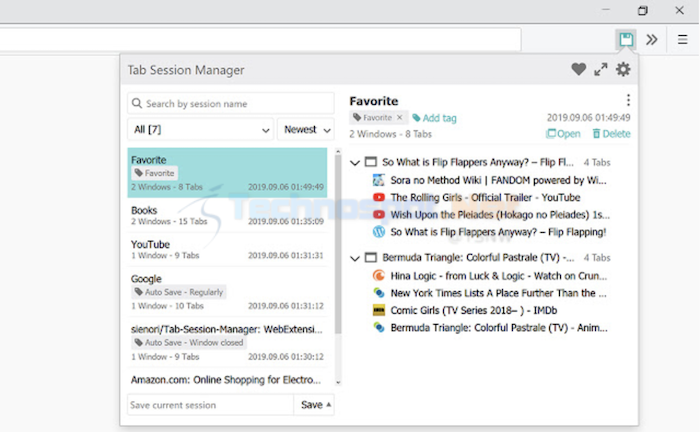Select the YouTube session
Image resolution: width=700 pixels, height=432 pixels.
point(227,249)
